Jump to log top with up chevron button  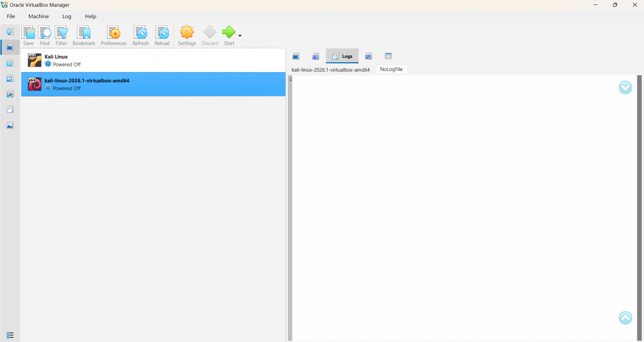(625, 317)
